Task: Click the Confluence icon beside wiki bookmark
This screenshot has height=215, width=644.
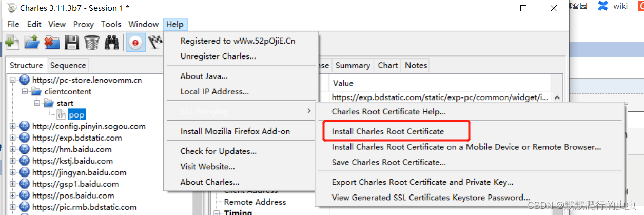Action: [x=602, y=6]
